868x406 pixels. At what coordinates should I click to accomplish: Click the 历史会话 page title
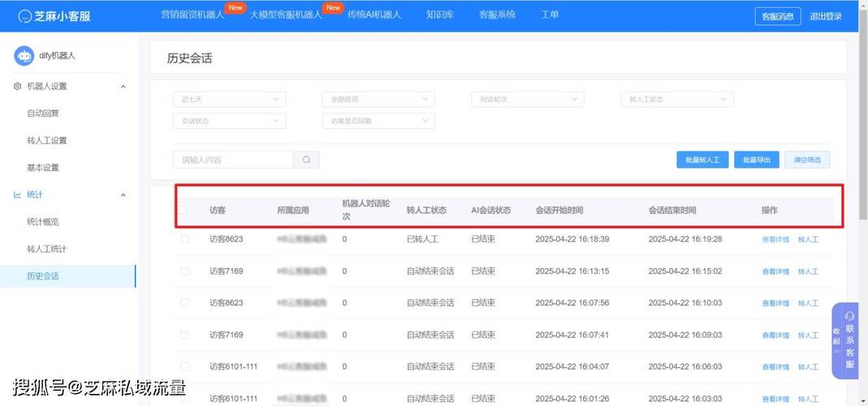tap(189, 58)
